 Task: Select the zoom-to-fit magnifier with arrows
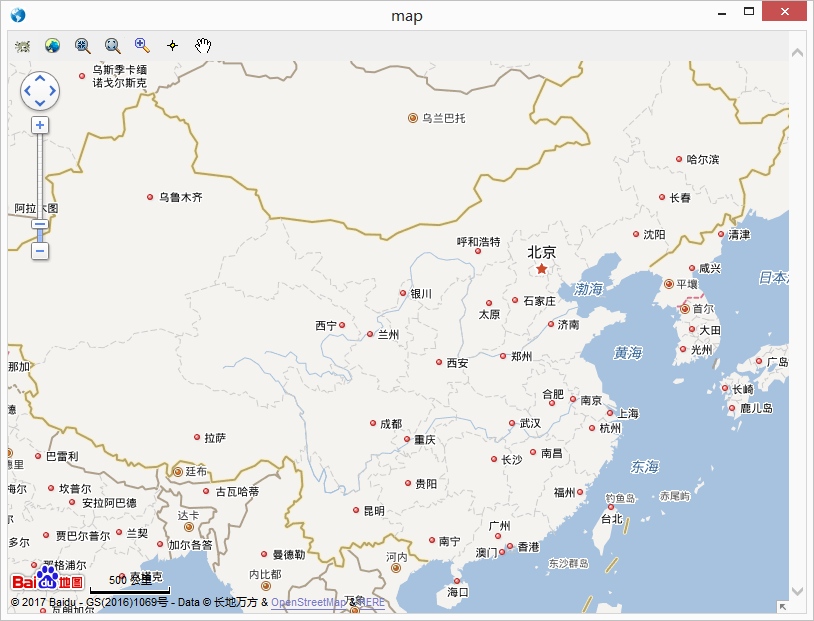83,46
